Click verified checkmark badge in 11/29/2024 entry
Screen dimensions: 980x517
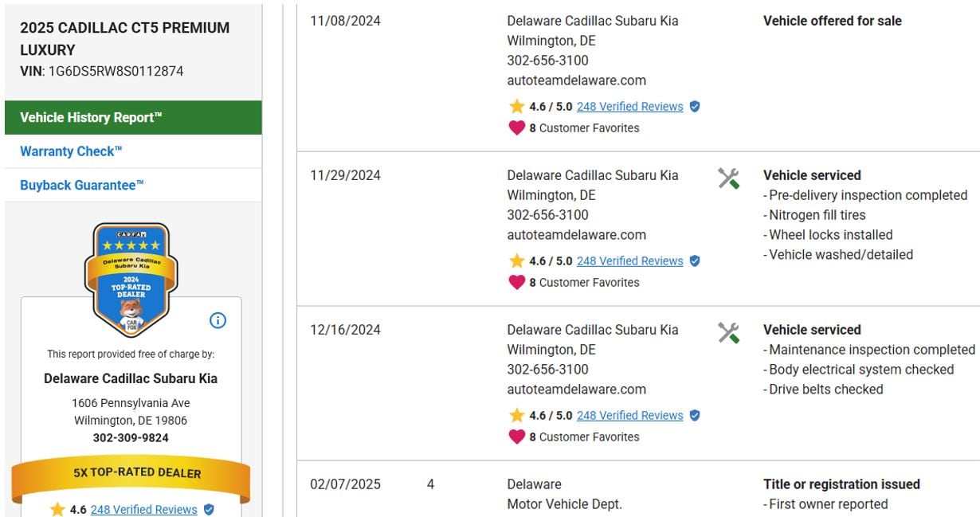tap(695, 260)
